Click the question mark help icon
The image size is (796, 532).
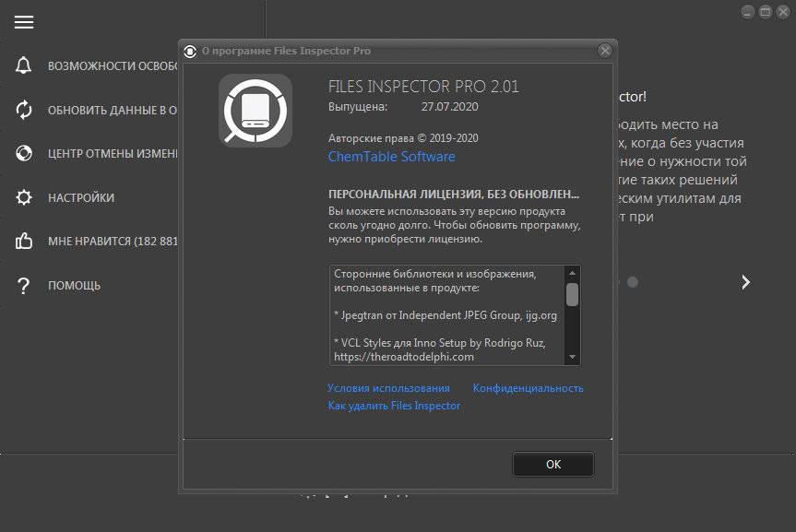(23, 285)
